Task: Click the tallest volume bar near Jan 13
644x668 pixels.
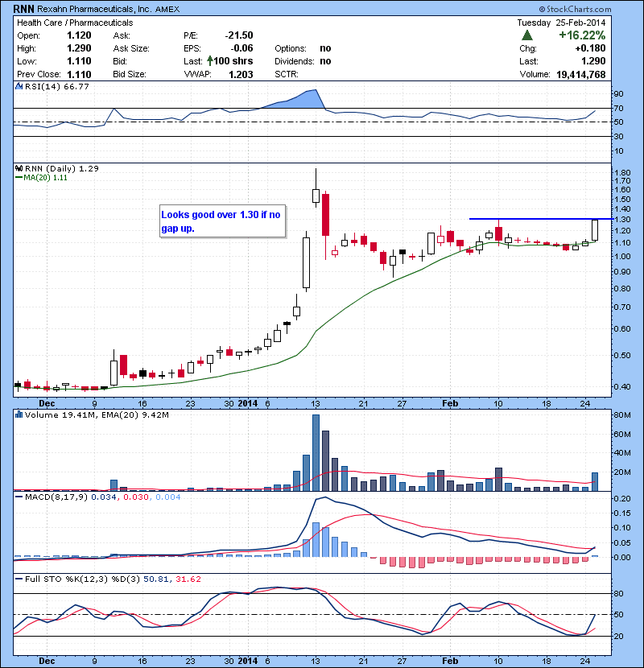Action: [316, 453]
